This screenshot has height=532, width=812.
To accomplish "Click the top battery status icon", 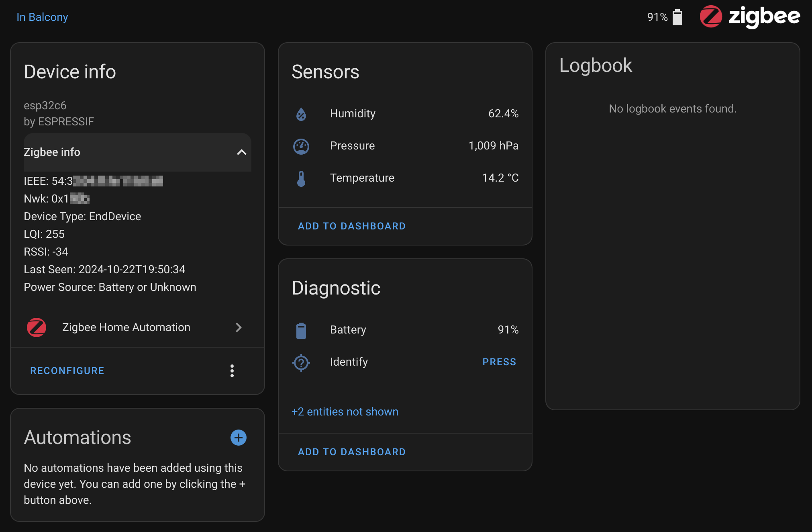I will [677, 17].
